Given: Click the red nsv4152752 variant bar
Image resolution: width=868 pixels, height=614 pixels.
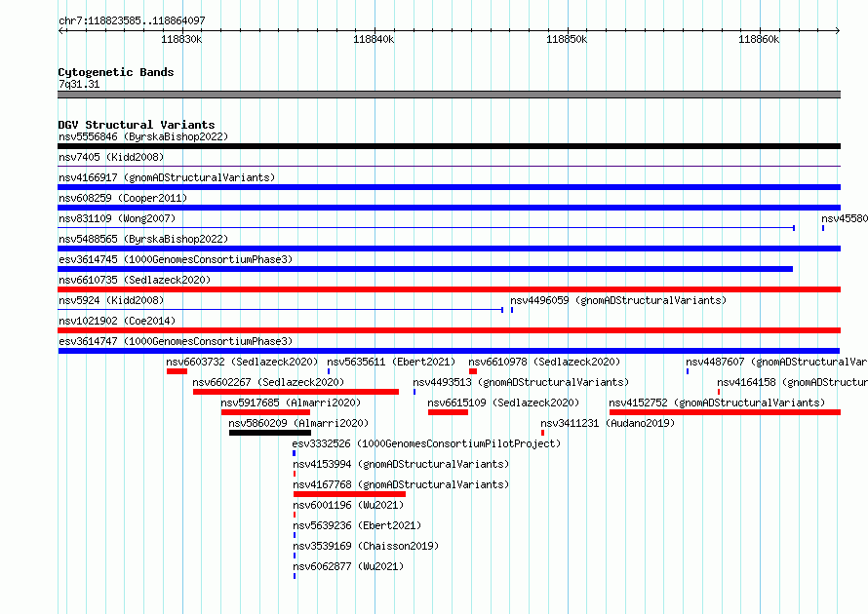Looking at the screenshot, I should (726, 412).
